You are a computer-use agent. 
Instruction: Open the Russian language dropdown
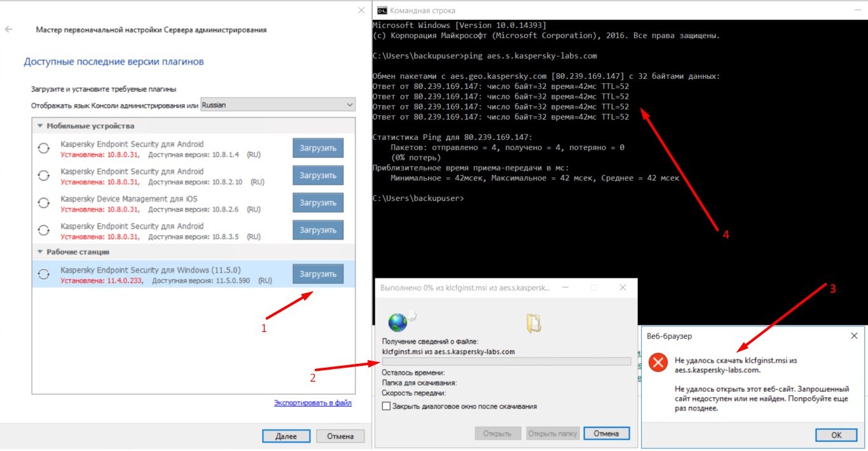point(278,105)
